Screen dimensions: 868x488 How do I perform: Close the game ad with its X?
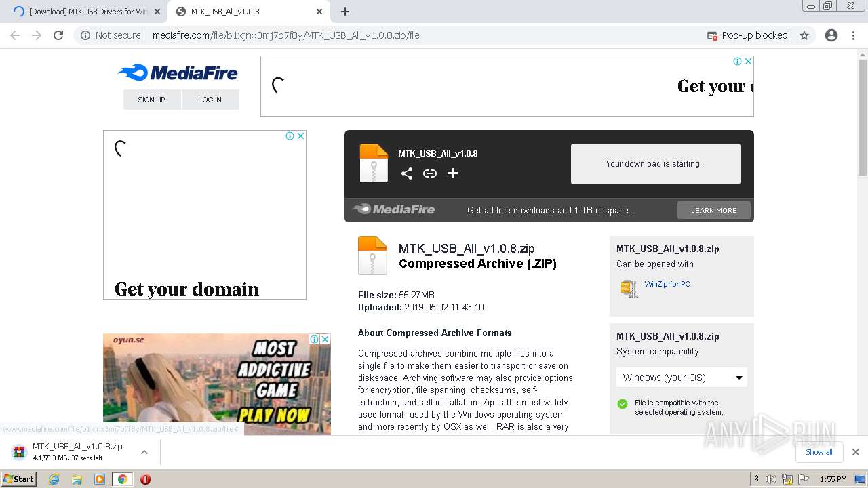(325, 339)
